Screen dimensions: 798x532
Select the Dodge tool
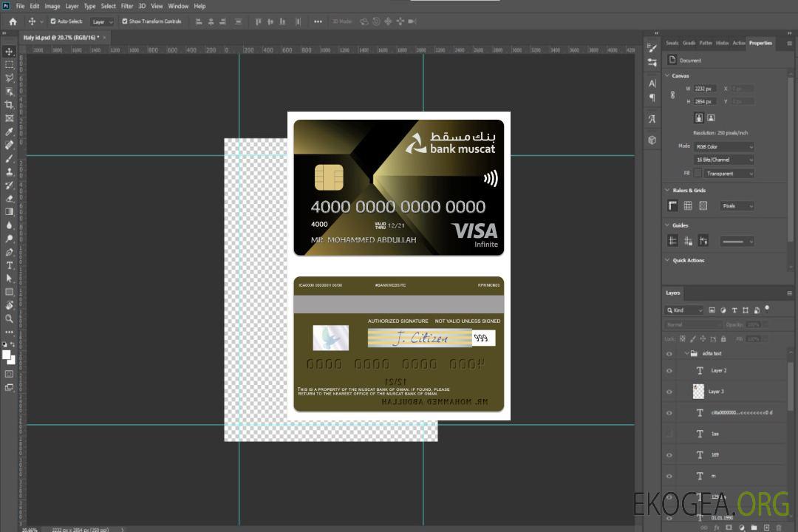coord(9,238)
